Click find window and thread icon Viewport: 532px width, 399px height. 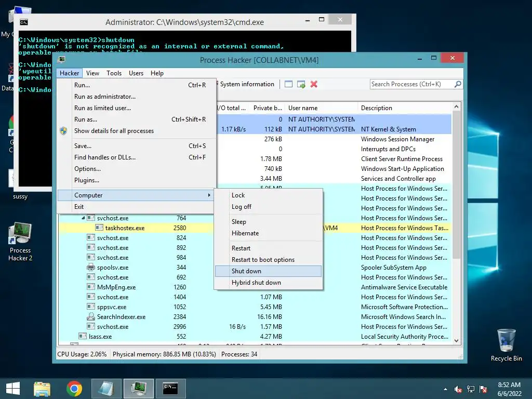[301, 84]
